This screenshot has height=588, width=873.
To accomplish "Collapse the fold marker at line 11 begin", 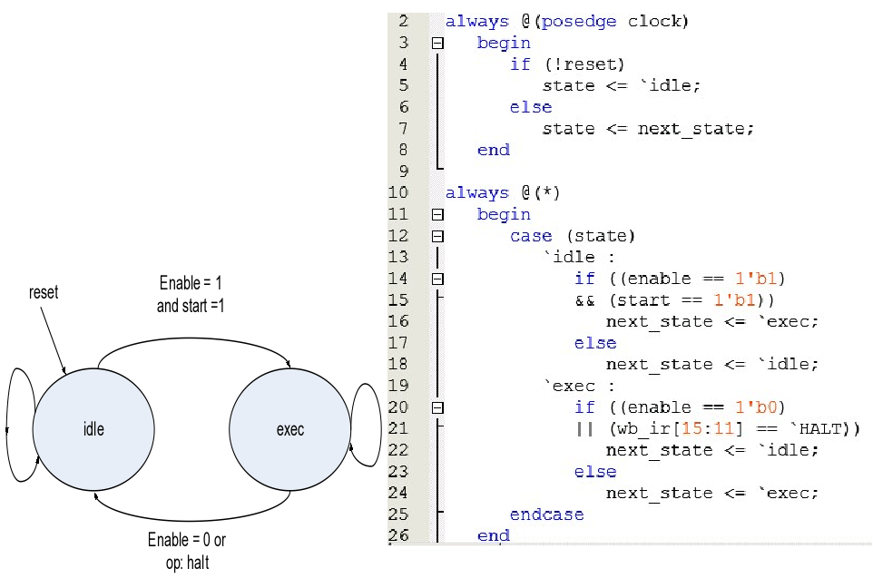I will pos(437,214).
